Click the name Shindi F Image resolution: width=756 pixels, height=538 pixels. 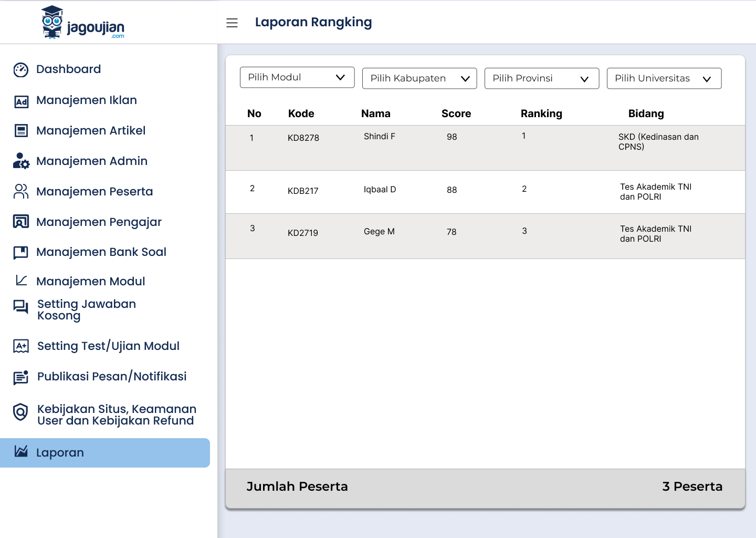tap(380, 137)
